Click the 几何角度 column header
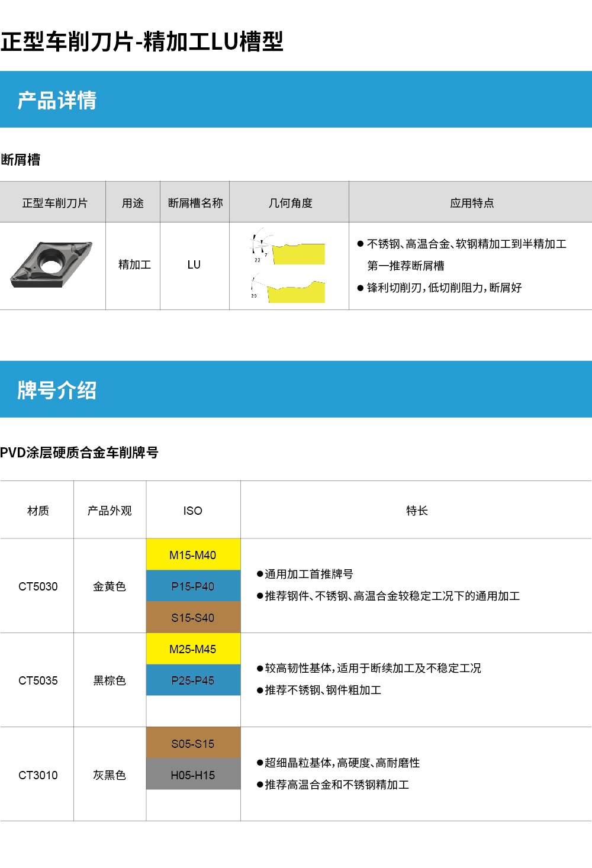Image resolution: width=592 pixels, height=868 pixels. pyautogui.click(x=290, y=203)
